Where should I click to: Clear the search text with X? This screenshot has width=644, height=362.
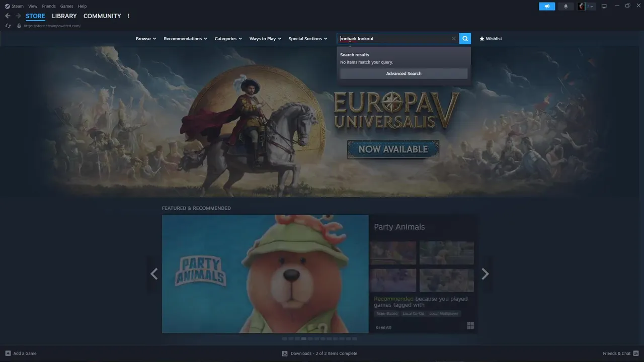454,39
